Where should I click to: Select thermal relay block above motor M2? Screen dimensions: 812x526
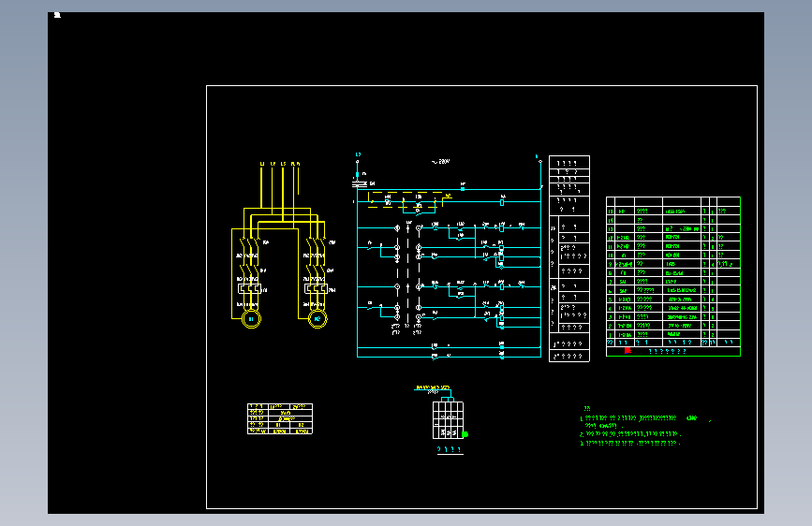coord(316,289)
